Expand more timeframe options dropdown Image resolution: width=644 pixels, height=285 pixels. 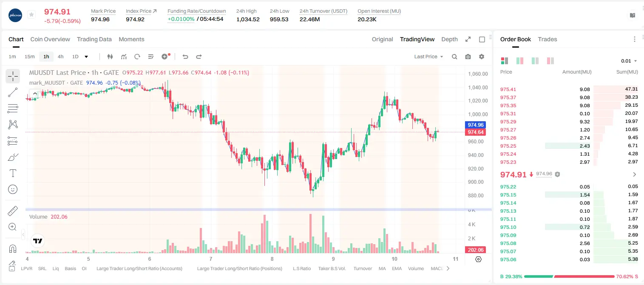pos(86,57)
